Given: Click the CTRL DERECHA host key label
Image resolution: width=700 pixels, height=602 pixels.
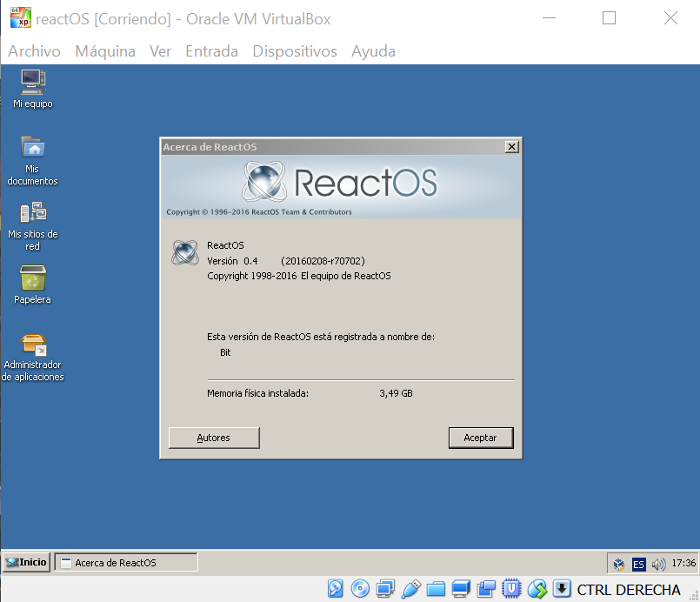Looking at the screenshot, I should [x=629, y=590].
